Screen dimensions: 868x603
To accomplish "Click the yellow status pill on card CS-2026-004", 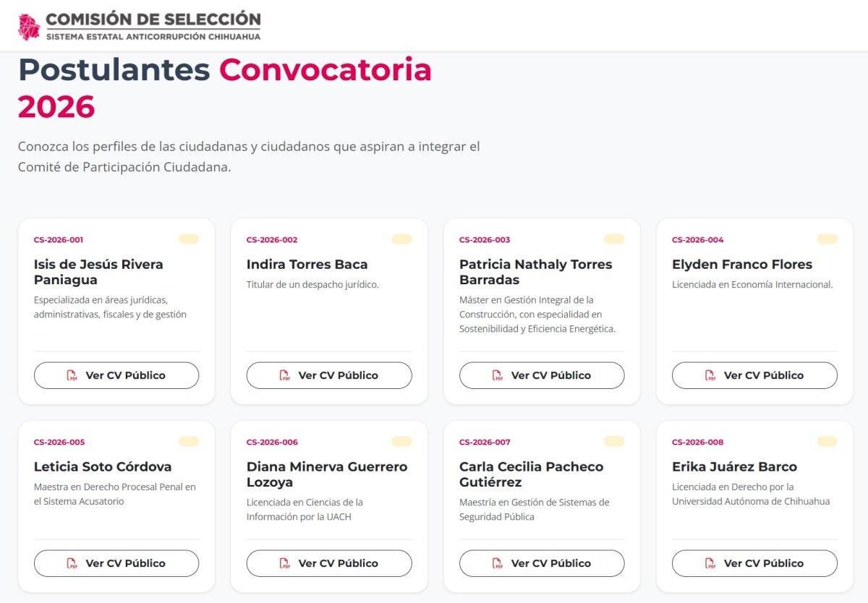I will 827,239.
